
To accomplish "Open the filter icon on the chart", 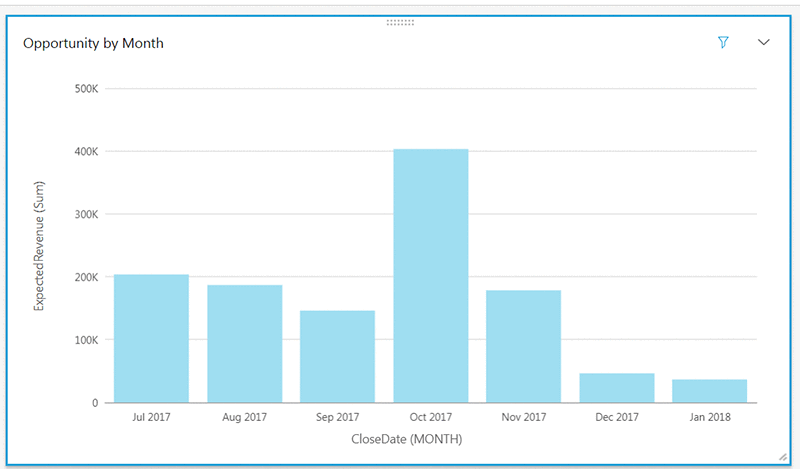I will [x=723, y=42].
